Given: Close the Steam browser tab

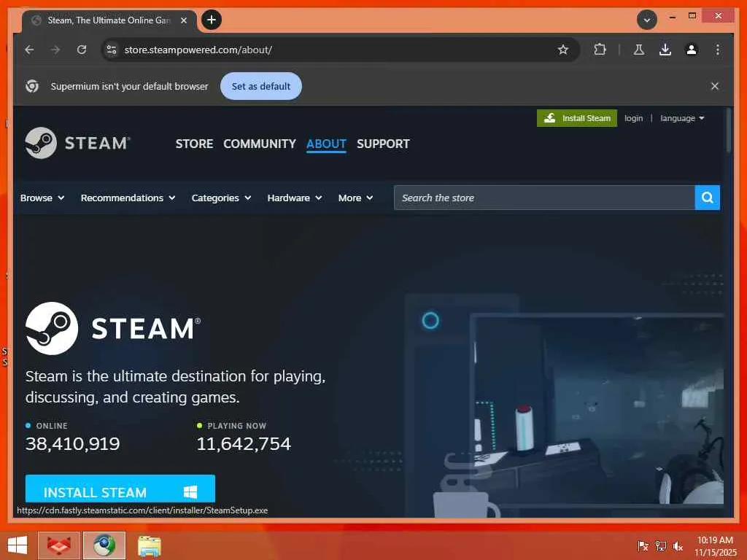Looking at the screenshot, I should 183,20.
